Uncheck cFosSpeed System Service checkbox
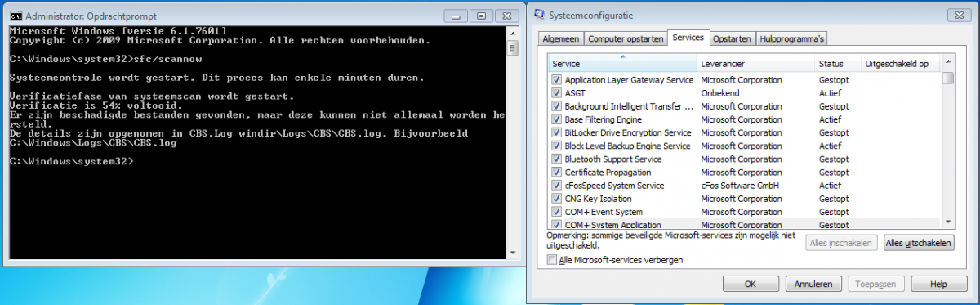This screenshot has height=305, width=980. [556, 186]
